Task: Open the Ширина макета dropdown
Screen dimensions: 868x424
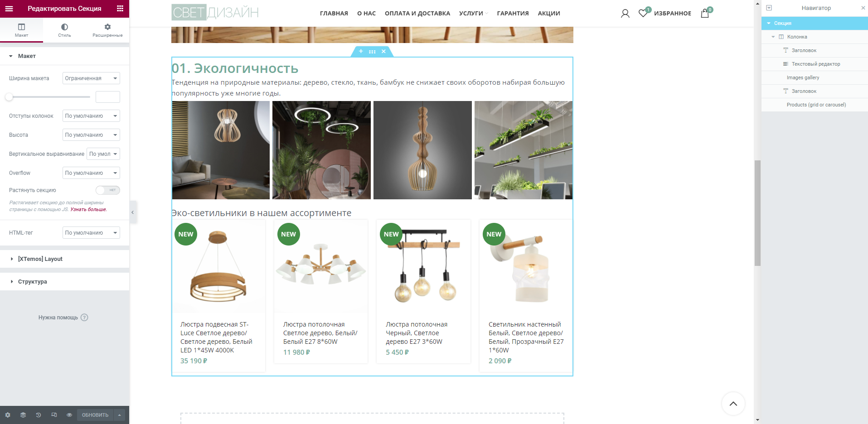Action: coord(91,78)
